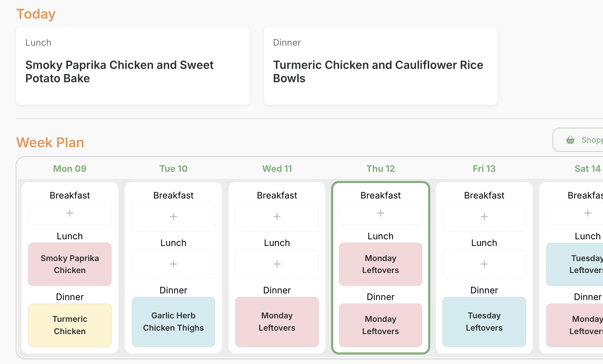Add breakfast for Tuesday 10
This screenshot has width=603, height=364.
pyautogui.click(x=173, y=217)
